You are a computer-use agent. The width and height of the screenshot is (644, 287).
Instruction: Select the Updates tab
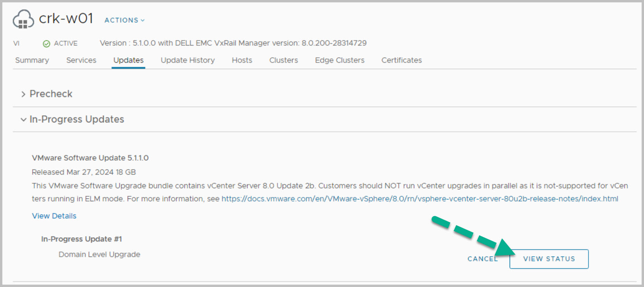click(x=128, y=60)
